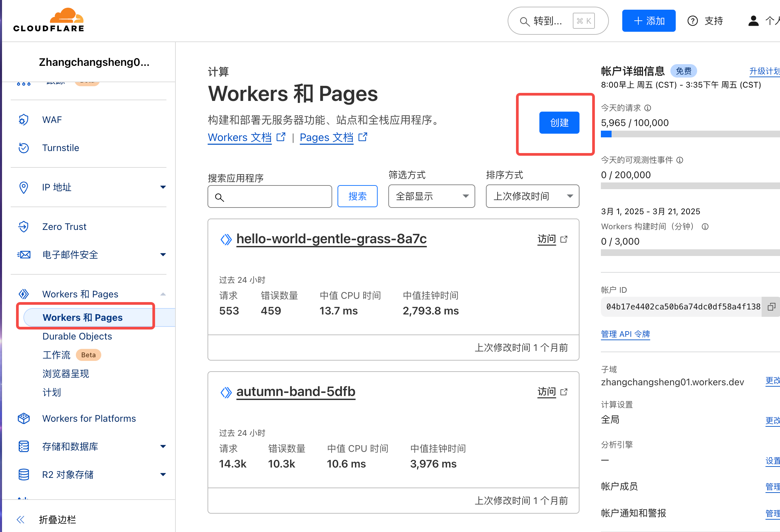Click the Zero Trust icon

coord(23,227)
